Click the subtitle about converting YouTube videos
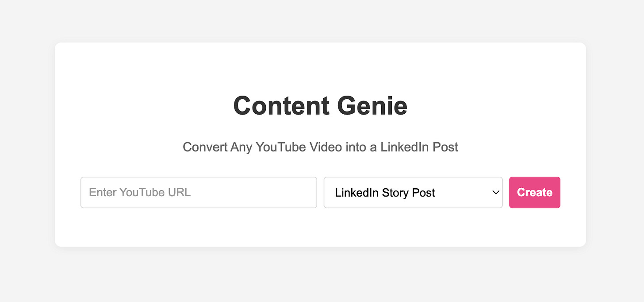The image size is (644, 302). click(x=320, y=147)
